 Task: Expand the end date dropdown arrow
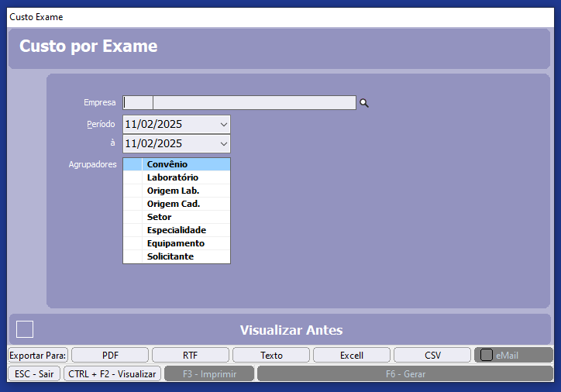tap(223, 144)
